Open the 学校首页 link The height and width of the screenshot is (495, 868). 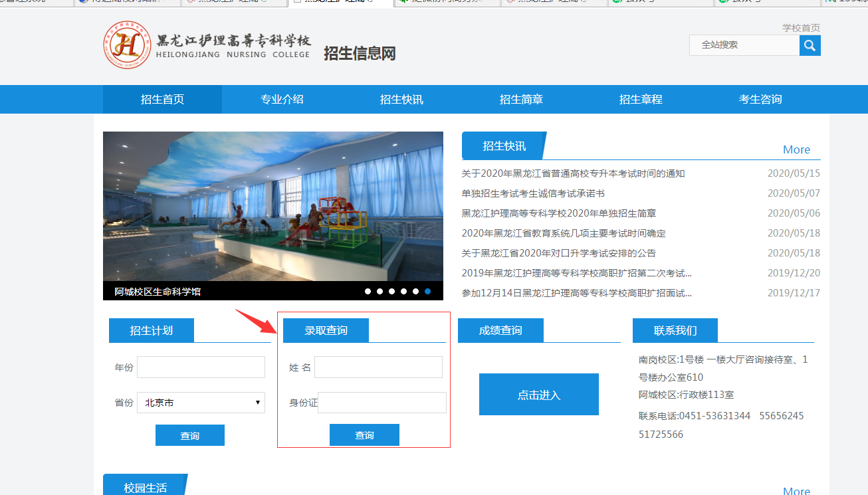click(x=801, y=28)
